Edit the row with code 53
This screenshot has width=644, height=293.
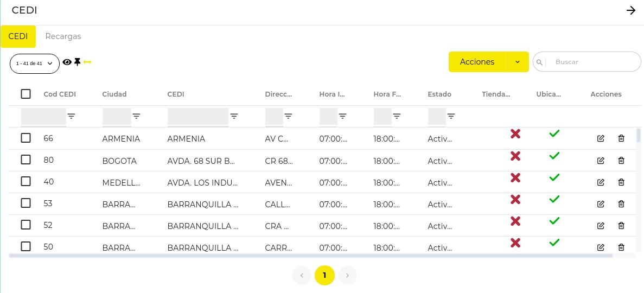pyautogui.click(x=601, y=204)
